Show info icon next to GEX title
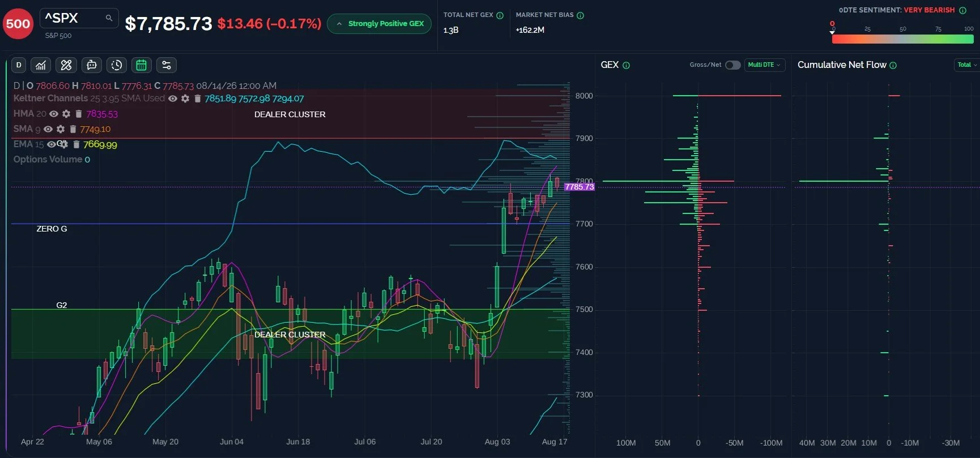 (x=627, y=65)
